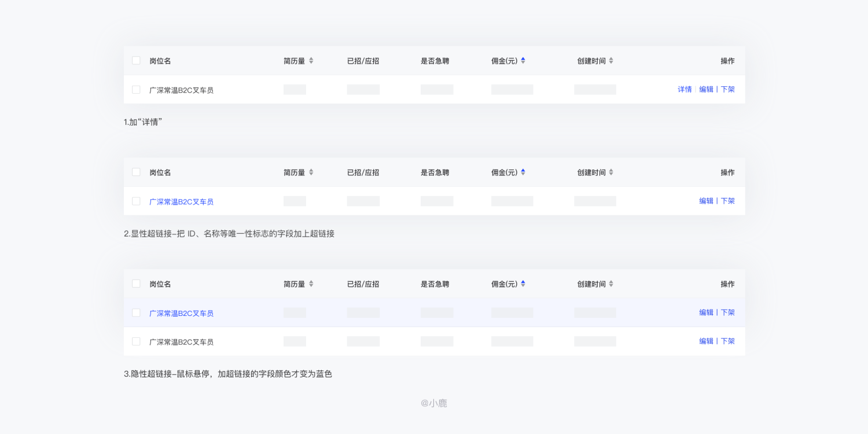Click caption 1.加“详情”

[143, 122]
